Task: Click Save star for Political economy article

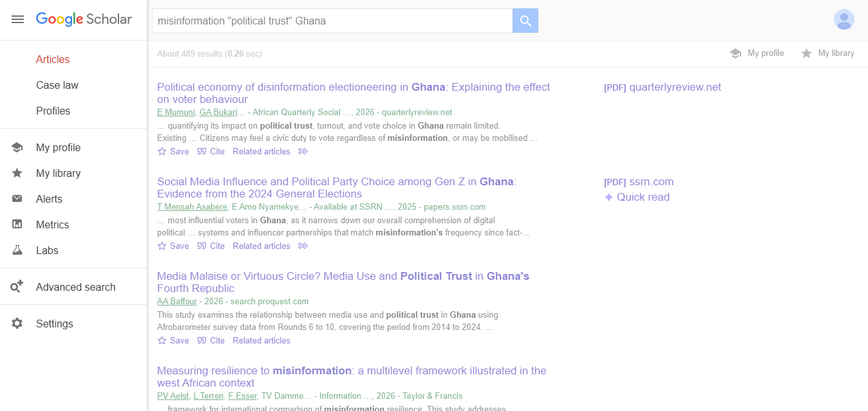Action: [x=162, y=151]
